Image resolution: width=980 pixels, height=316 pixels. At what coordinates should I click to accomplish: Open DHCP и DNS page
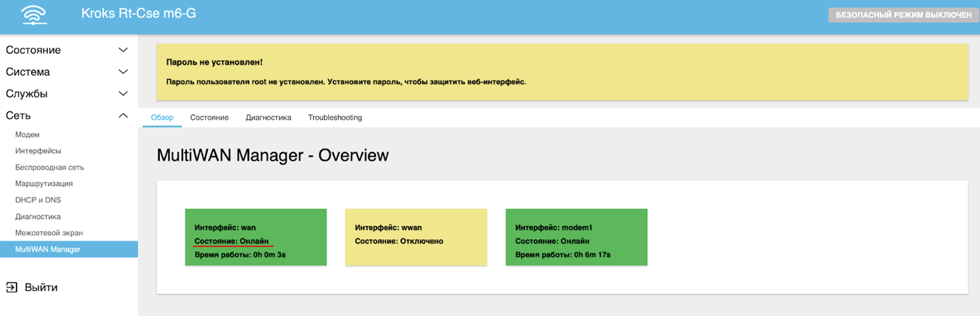tap(38, 200)
